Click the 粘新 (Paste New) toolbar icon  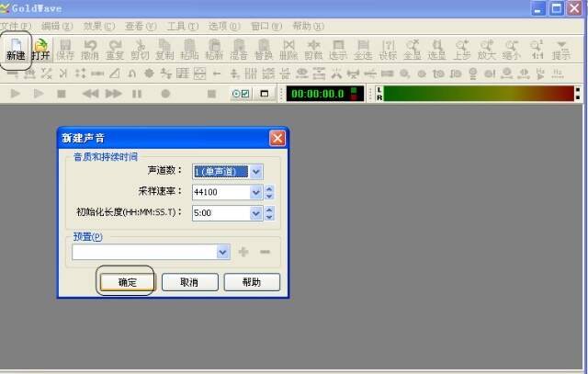[x=214, y=50]
